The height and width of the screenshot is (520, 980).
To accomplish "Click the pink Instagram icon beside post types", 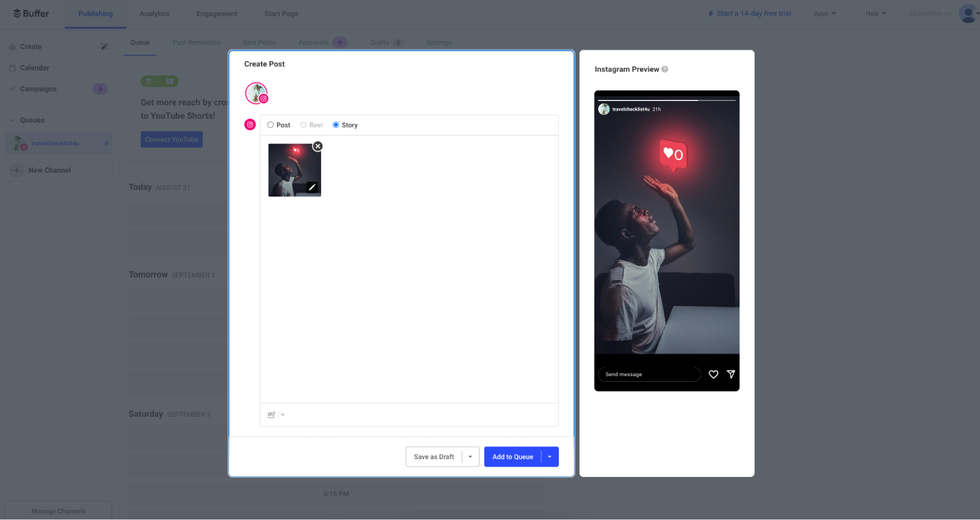I will tap(250, 124).
